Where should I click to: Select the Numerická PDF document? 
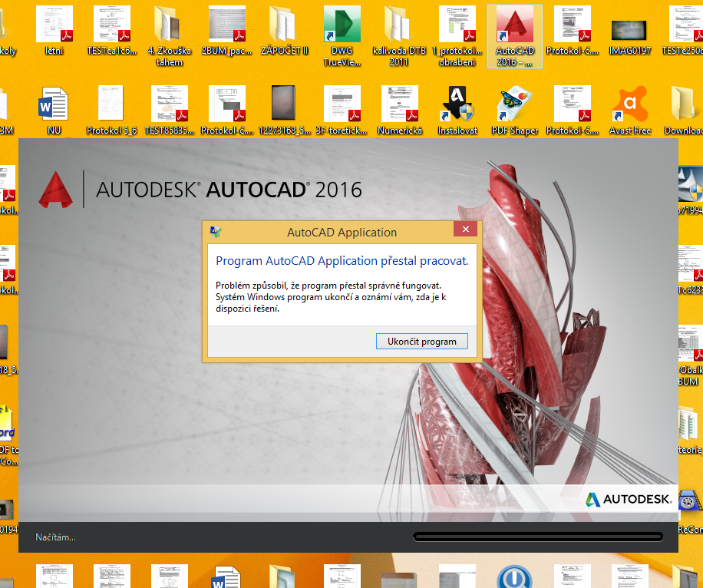point(400,105)
